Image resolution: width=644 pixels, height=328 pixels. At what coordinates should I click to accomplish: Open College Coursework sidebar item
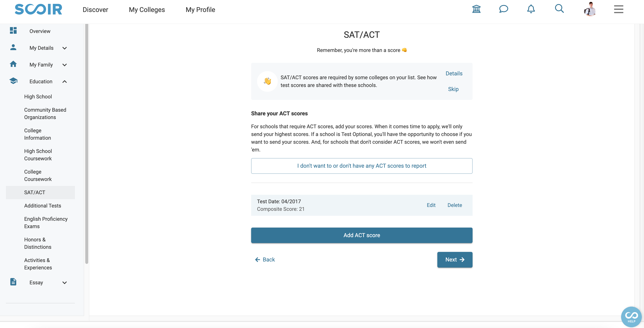[x=38, y=175]
